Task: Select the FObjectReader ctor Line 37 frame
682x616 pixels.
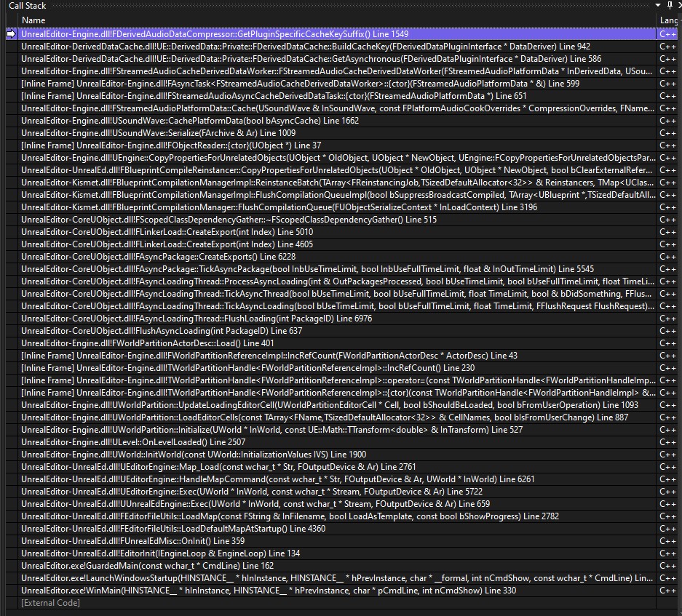Action: click(x=337, y=145)
